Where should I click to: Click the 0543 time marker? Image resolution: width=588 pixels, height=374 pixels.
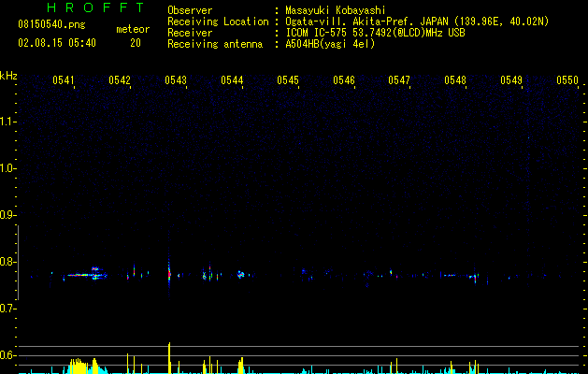(176, 80)
